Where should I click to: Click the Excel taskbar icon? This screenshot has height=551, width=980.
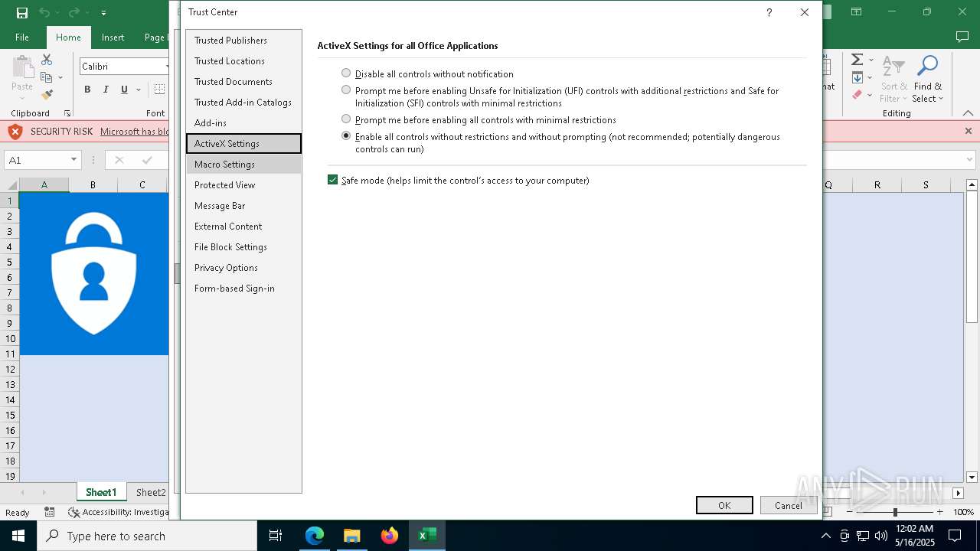click(x=427, y=536)
